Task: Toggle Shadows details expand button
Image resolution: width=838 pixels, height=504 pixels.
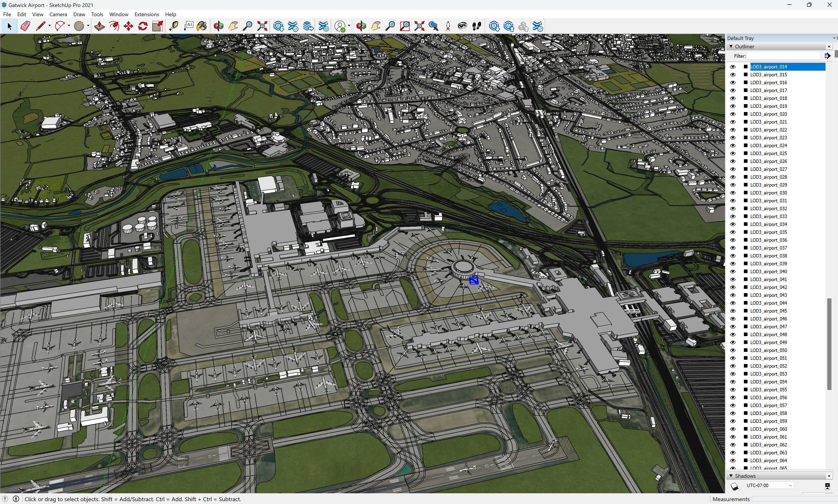Action: tap(828, 486)
